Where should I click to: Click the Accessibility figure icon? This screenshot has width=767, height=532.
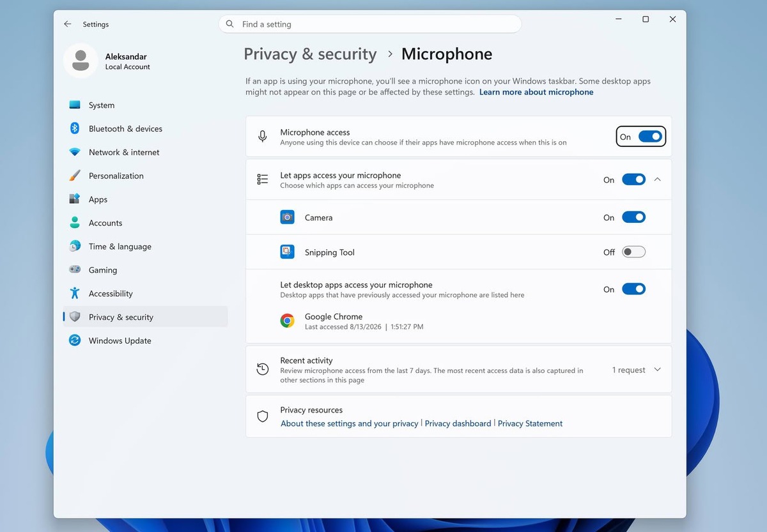75,293
